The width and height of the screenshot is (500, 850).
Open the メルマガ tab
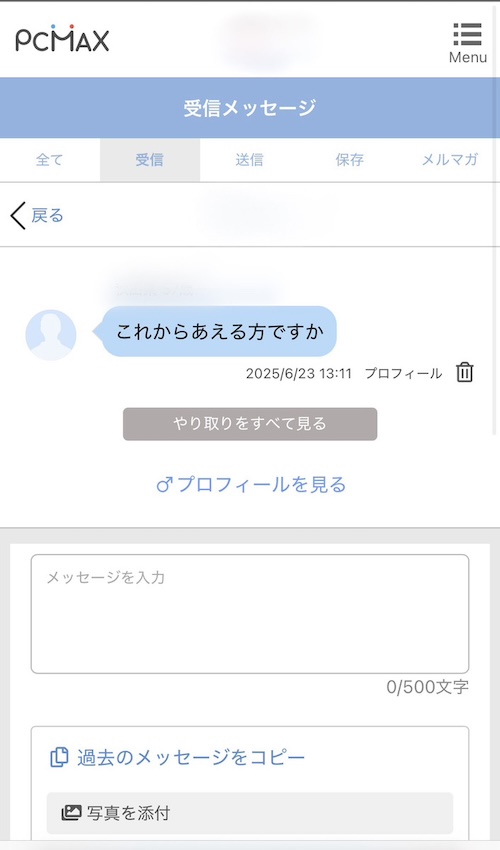click(x=450, y=160)
